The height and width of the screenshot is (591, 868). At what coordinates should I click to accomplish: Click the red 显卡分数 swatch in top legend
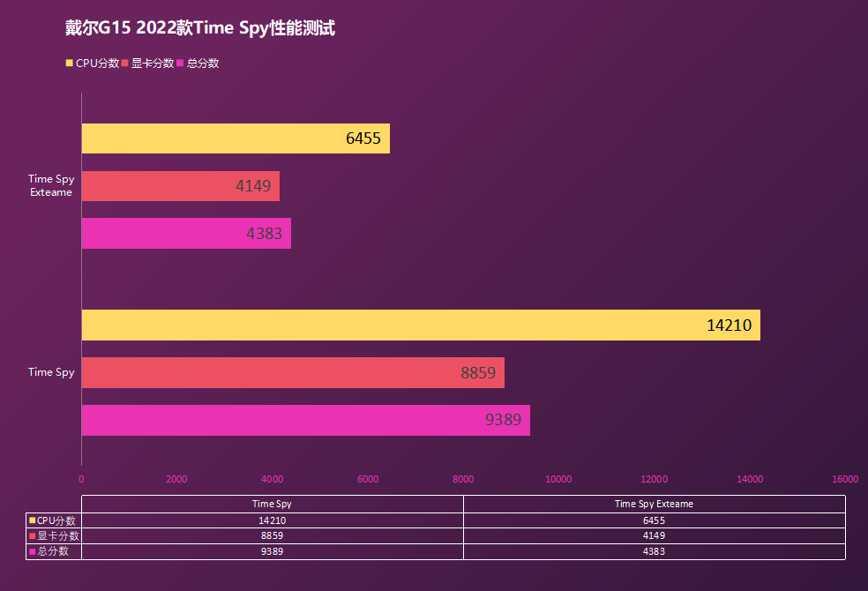125,64
